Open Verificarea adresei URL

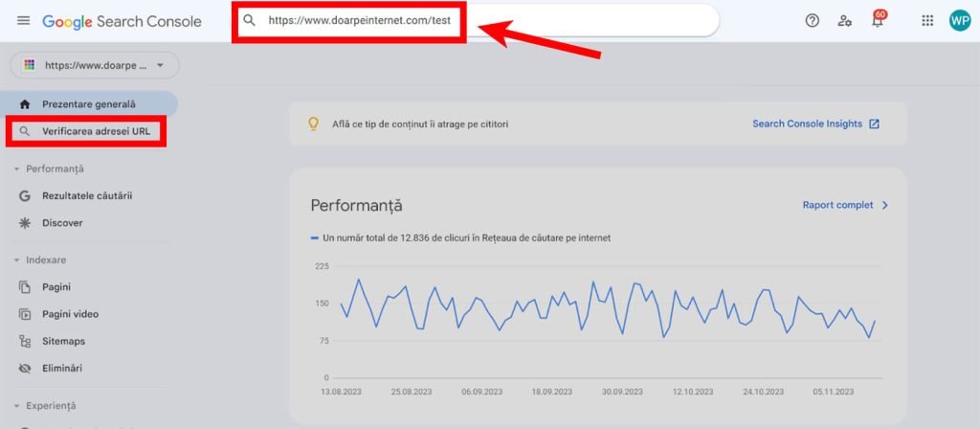(87, 131)
